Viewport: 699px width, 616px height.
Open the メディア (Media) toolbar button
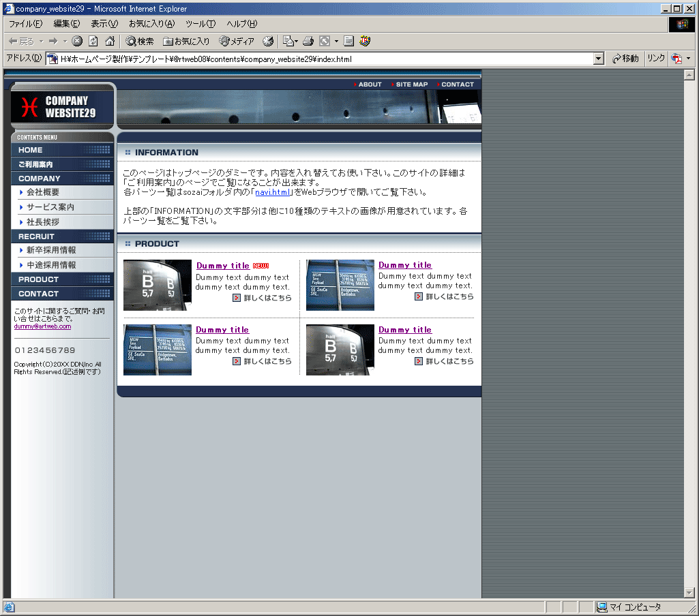(x=237, y=42)
